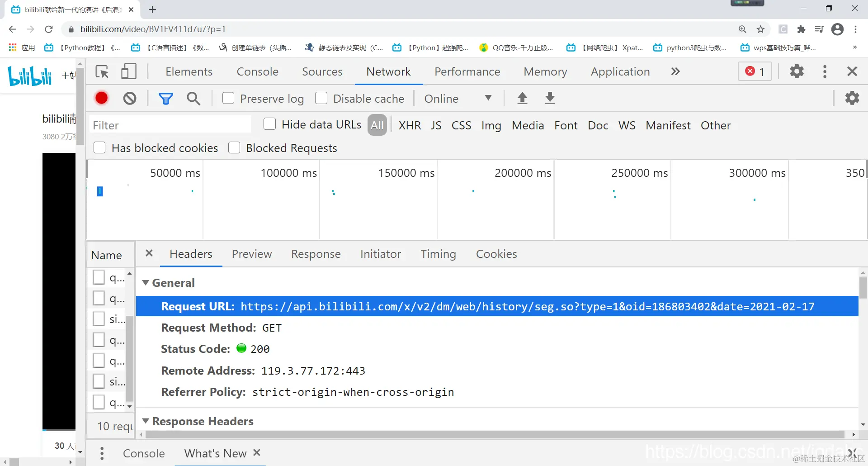Enable Disable cache checkbox
868x466 pixels.
(x=321, y=98)
